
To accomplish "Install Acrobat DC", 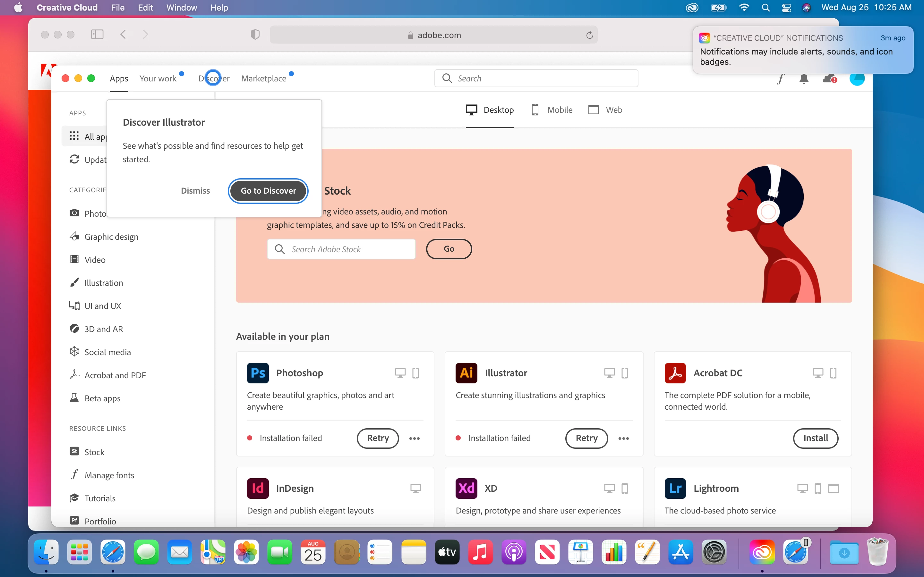I will point(816,438).
